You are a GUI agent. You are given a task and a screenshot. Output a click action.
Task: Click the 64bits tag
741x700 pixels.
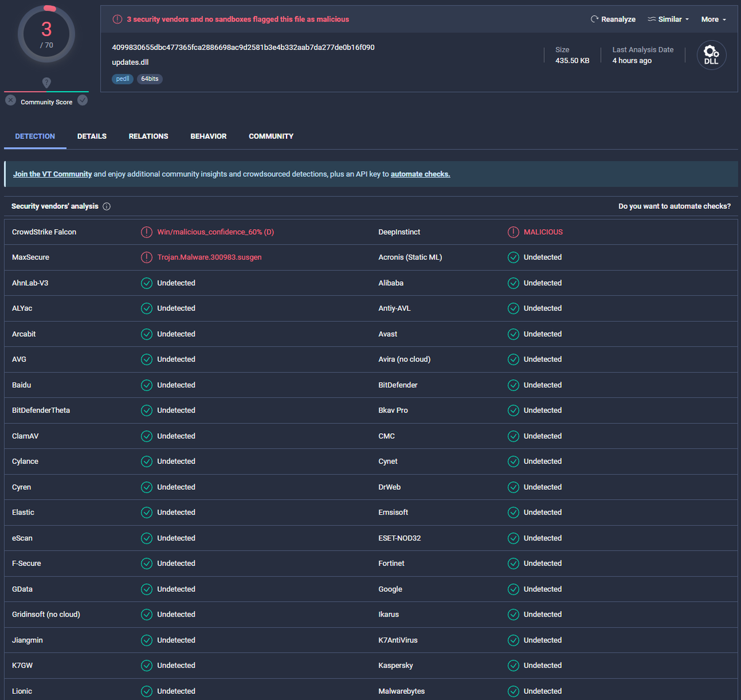point(149,78)
